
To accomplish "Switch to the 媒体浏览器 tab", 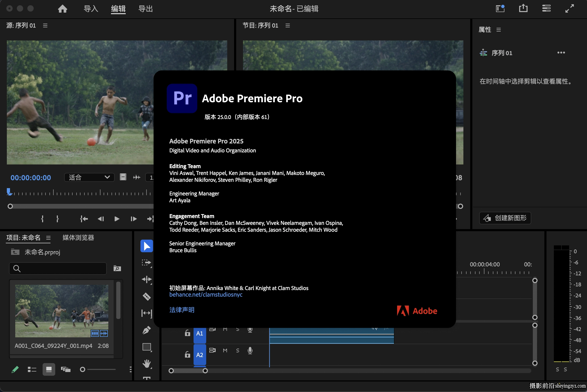I will pyautogui.click(x=78, y=238).
